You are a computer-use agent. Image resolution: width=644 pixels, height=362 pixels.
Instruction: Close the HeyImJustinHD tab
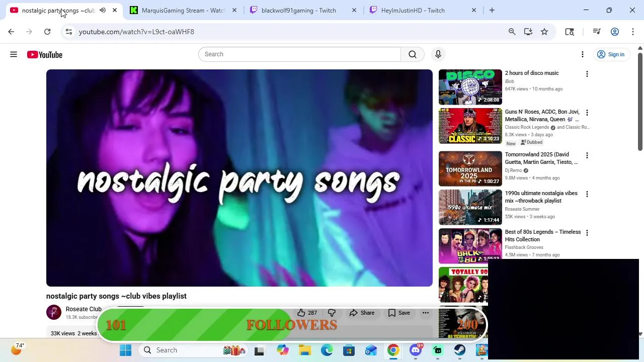[x=474, y=10]
